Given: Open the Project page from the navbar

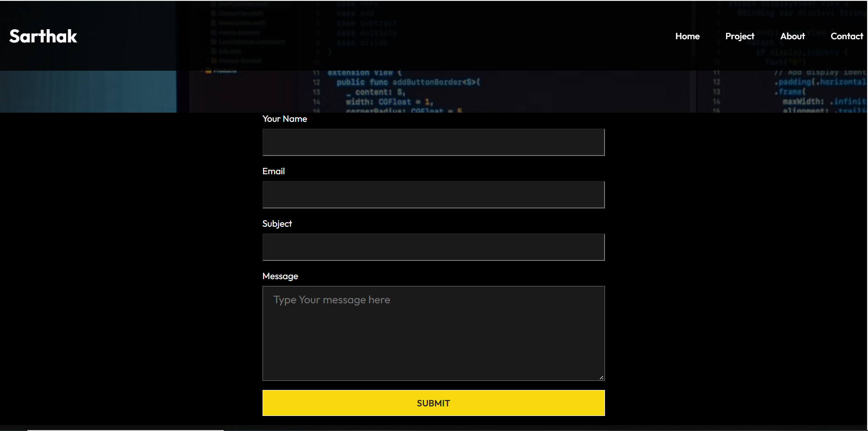Looking at the screenshot, I should (740, 36).
